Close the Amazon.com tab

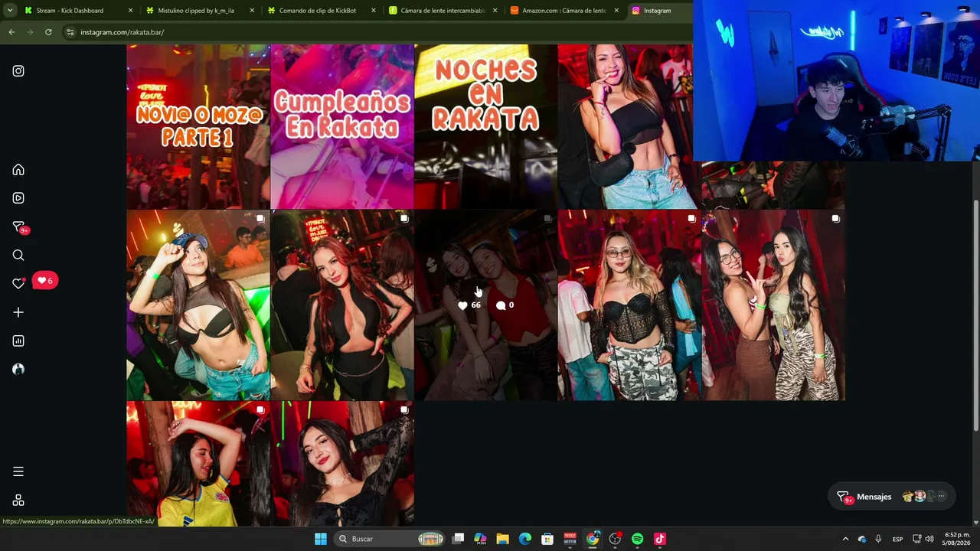tap(616, 11)
